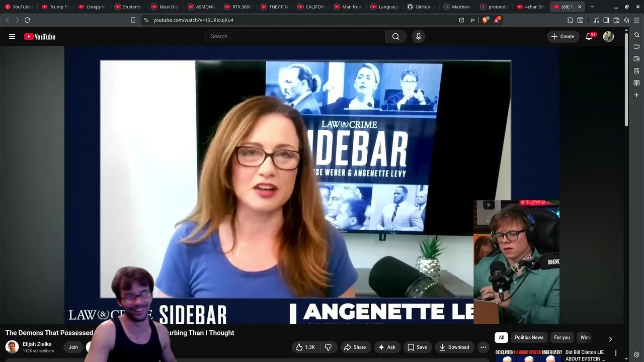This screenshot has height=362, width=644.
Task: Switch to the RTX 3080 browser tab
Action: (238, 7)
